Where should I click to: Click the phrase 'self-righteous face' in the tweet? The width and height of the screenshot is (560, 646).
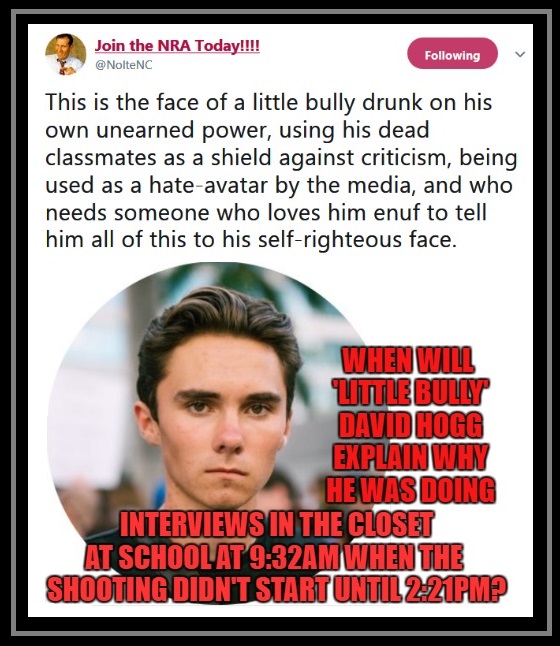coord(357,240)
